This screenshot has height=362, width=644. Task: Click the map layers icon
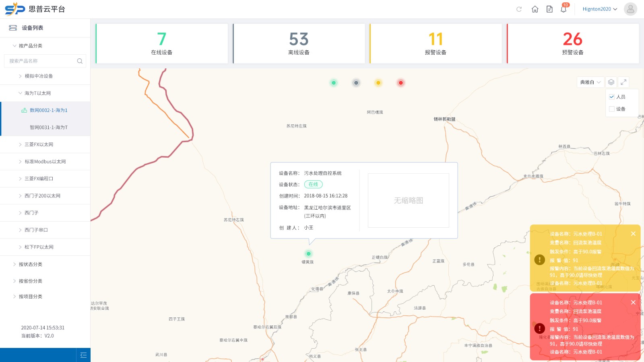coord(611,82)
